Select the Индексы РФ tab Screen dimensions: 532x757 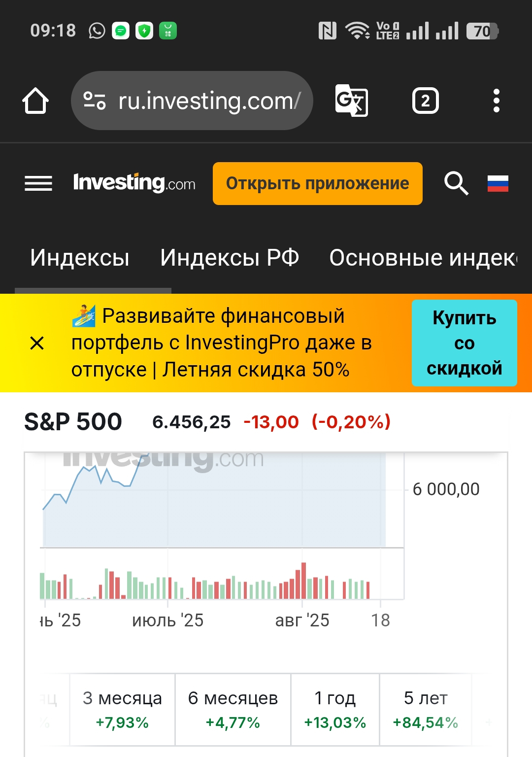pyautogui.click(x=230, y=258)
